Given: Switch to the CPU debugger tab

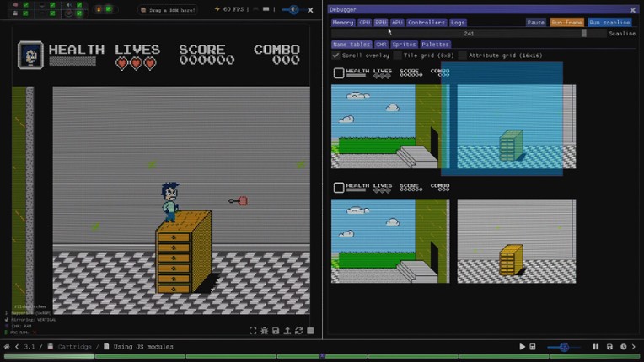Looking at the screenshot, I should [364, 23].
